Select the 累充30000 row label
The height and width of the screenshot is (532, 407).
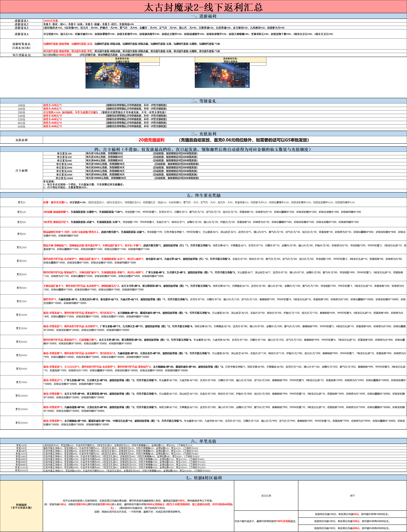(21, 355)
